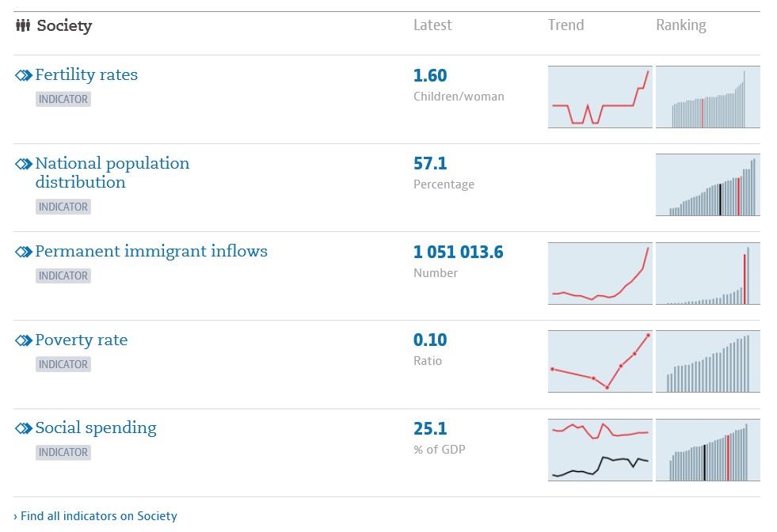
Task: Open the Fertility rates indicator link
Action: (x=86, y=75)
